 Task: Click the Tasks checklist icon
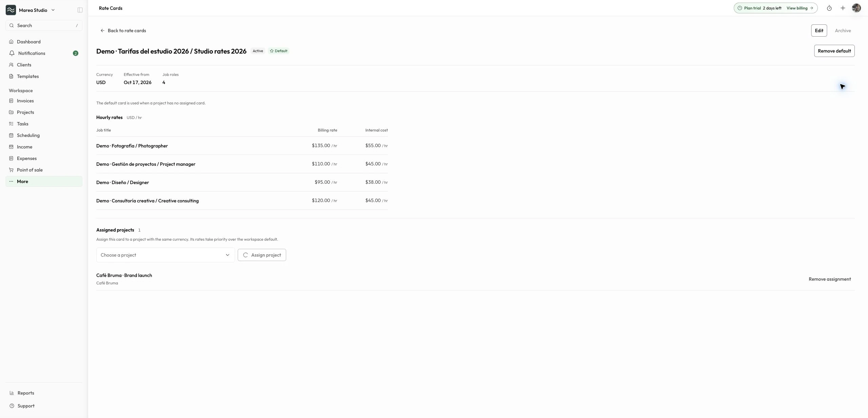[x=11, y=124]
